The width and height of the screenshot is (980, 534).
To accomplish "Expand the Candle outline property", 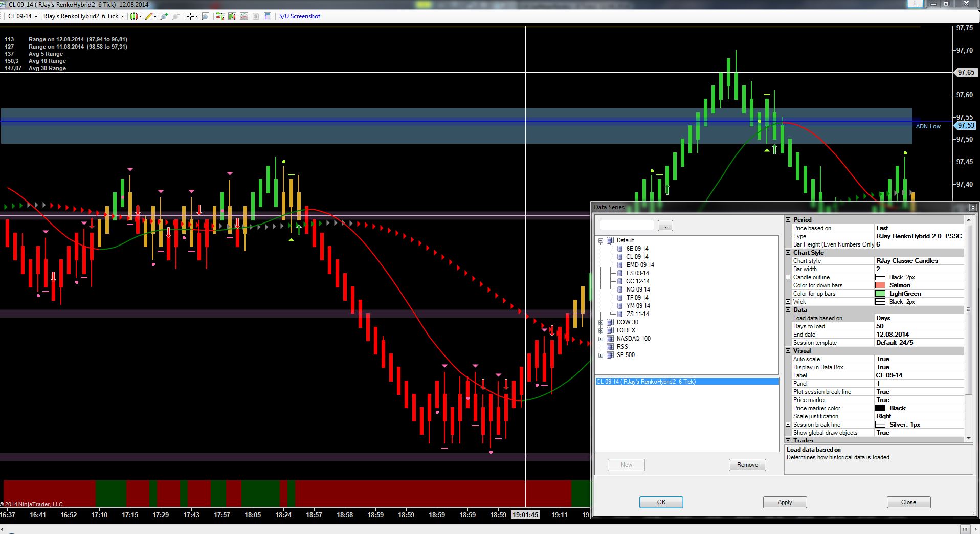I will (x=788, y=277).
